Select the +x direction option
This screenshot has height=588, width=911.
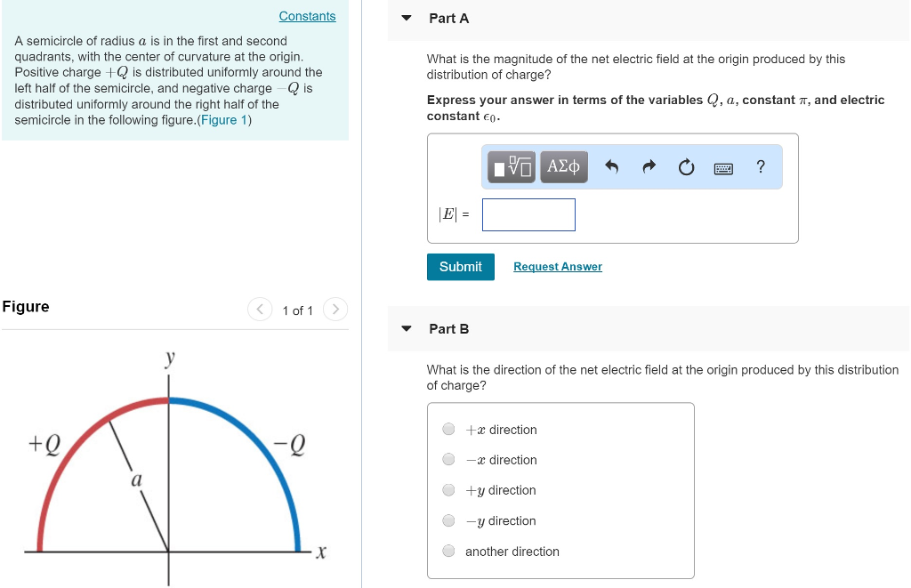click(448, 430)
